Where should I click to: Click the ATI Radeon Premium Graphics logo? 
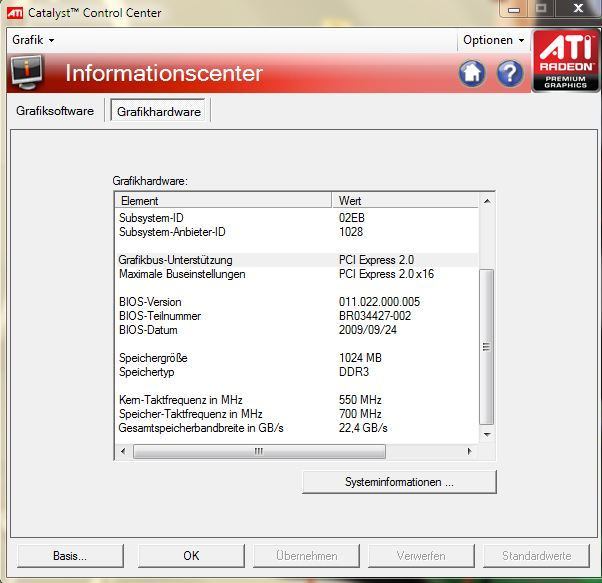click(x=566, y=61)
